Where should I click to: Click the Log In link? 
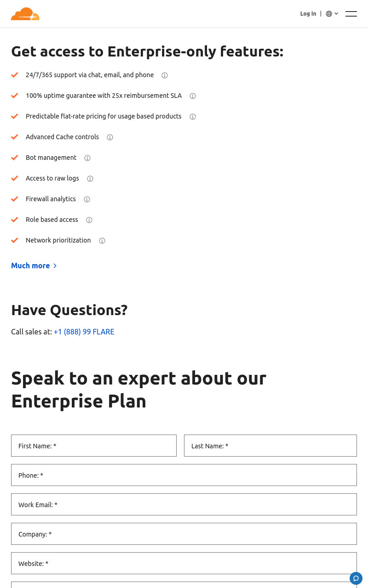click(x=308, y=14)
